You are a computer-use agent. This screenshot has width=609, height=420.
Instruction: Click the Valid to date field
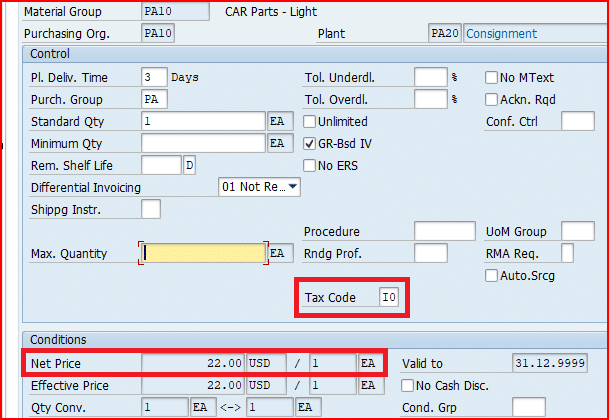(x=548, y=363)
